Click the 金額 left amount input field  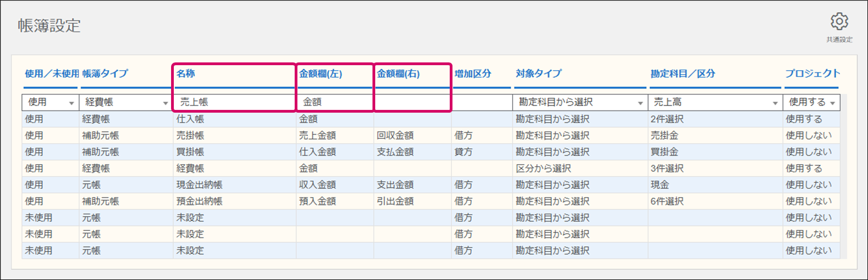335,102
